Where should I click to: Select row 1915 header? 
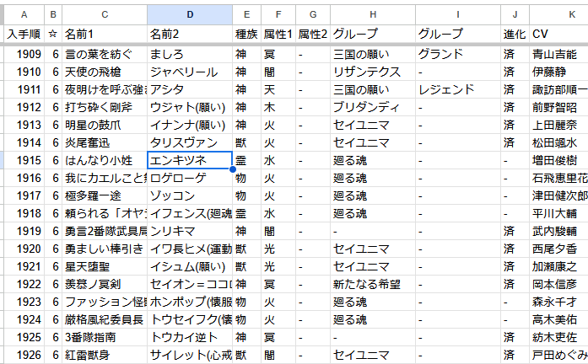pos(23,160)
